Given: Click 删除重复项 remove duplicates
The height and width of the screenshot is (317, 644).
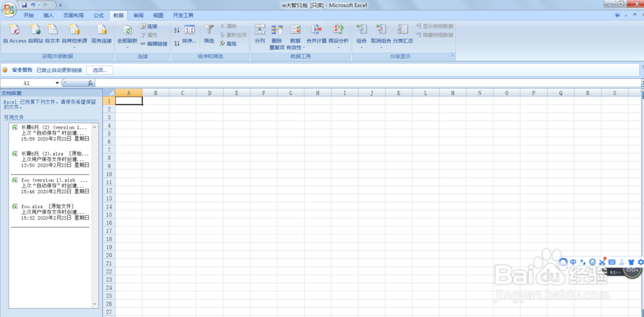Looking at the screenshot, I should 277,37.
